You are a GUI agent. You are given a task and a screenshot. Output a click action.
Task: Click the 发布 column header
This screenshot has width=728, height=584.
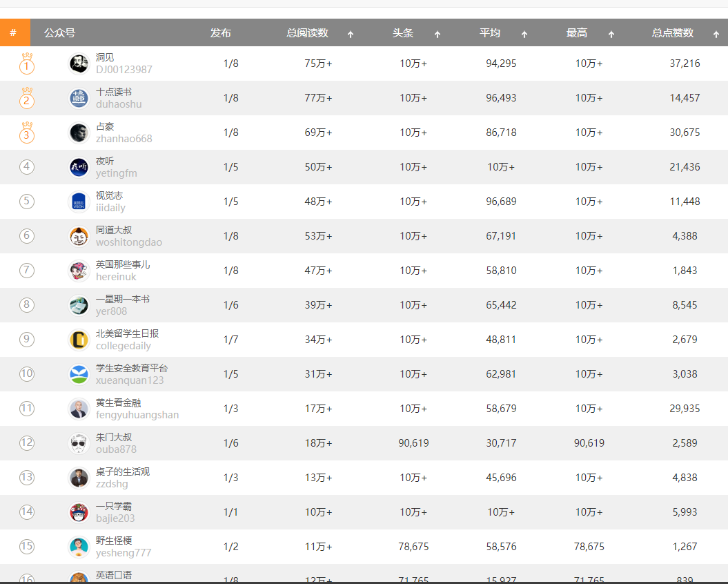tap(221, 33)
